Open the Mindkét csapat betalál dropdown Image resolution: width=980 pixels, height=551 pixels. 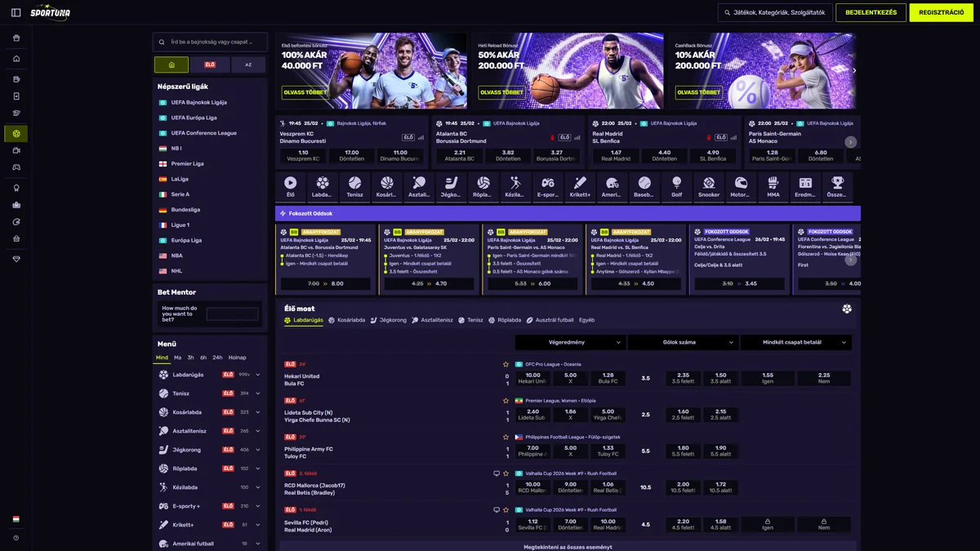click(796, 343)
